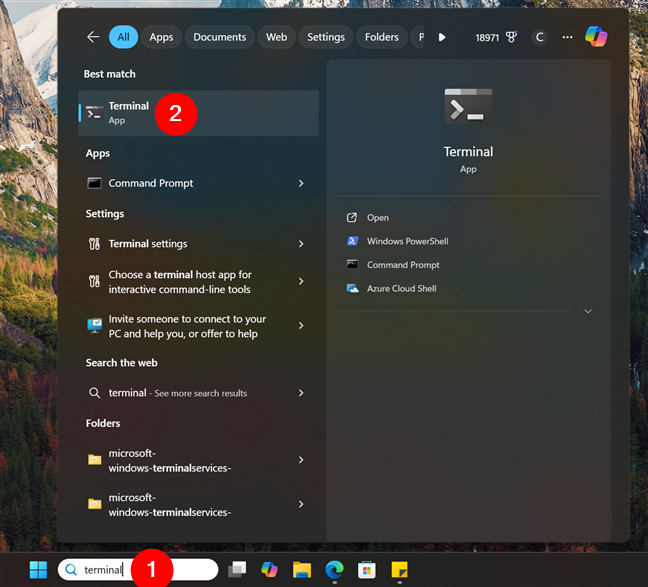Open File Explorer from the taskbar
This screenshot has height=587, width=648.
click(302, 570)
